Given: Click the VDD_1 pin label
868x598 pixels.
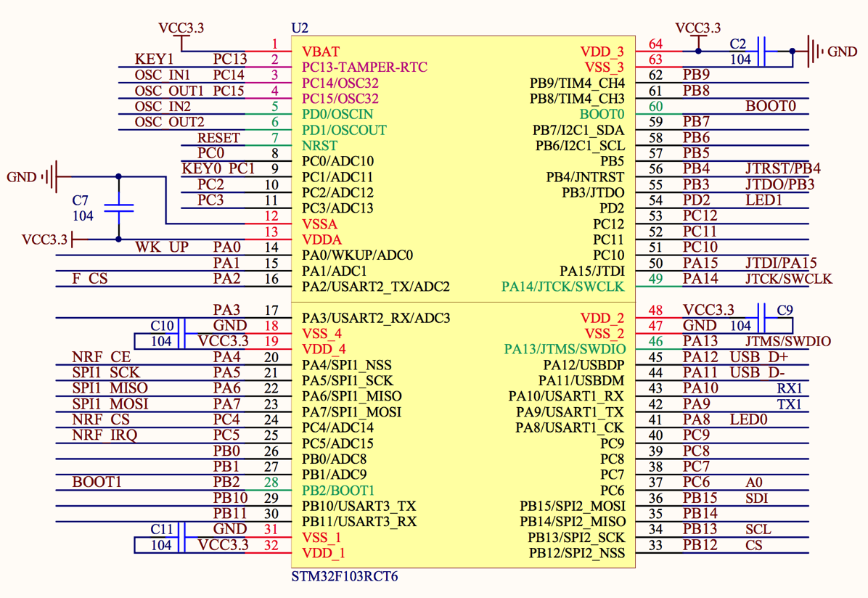Looking at the screenshot, I should point(323,552).
